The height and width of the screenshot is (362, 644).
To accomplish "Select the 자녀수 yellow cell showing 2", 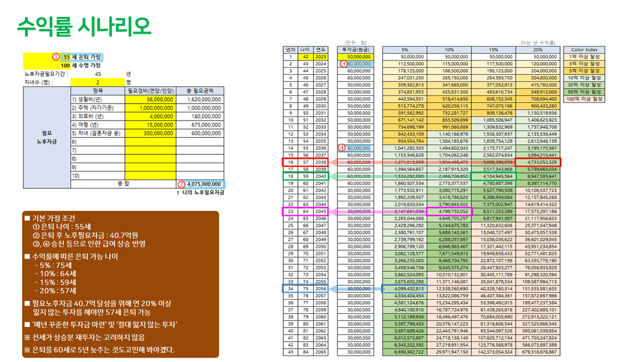I will 97,82.
